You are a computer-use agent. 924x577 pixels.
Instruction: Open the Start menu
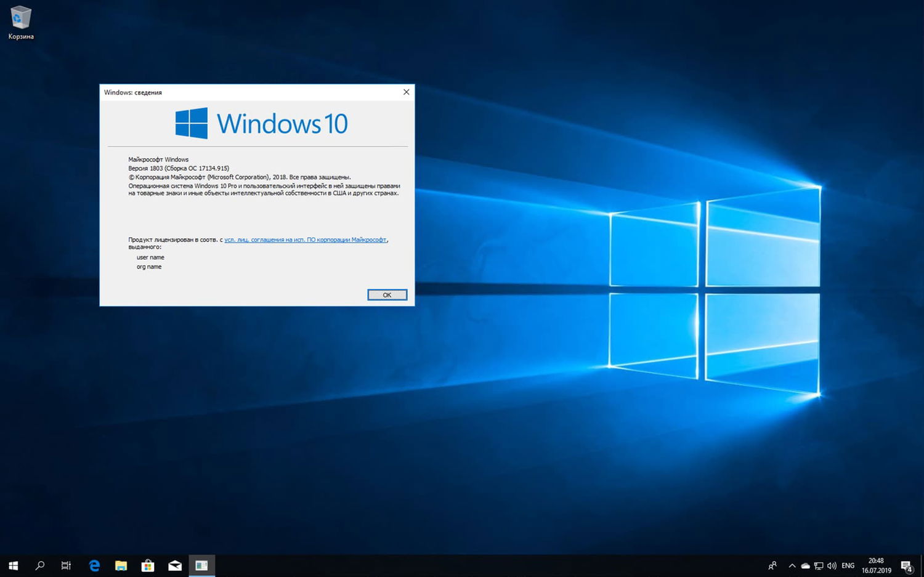[13, 565]
